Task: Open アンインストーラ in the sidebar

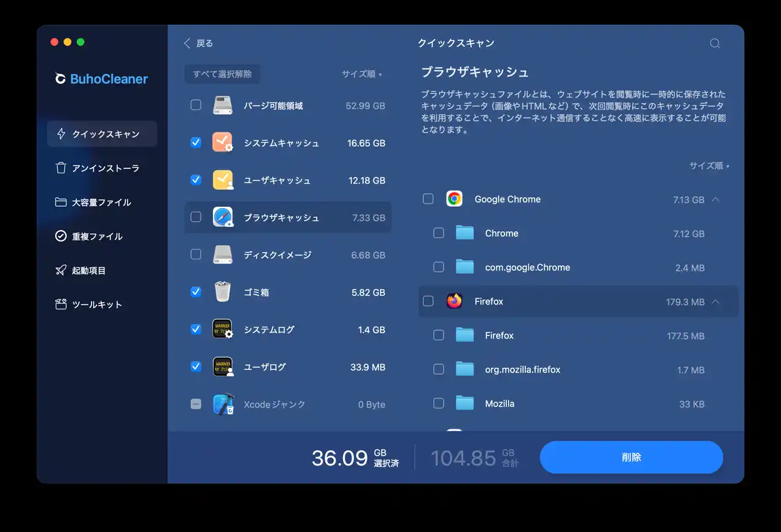Action: [105, 168]
